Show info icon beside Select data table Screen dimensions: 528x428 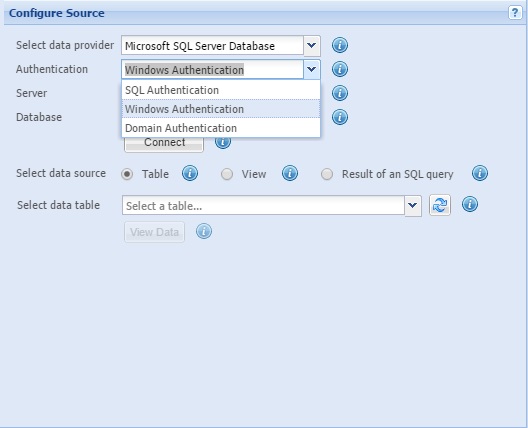470,204
